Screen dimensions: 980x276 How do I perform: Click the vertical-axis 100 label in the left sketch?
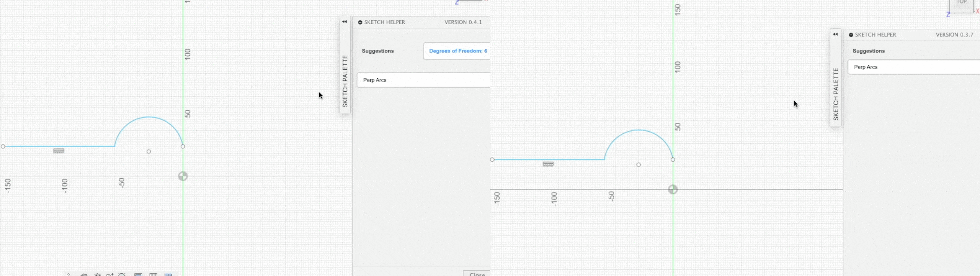tap(188, 54)
